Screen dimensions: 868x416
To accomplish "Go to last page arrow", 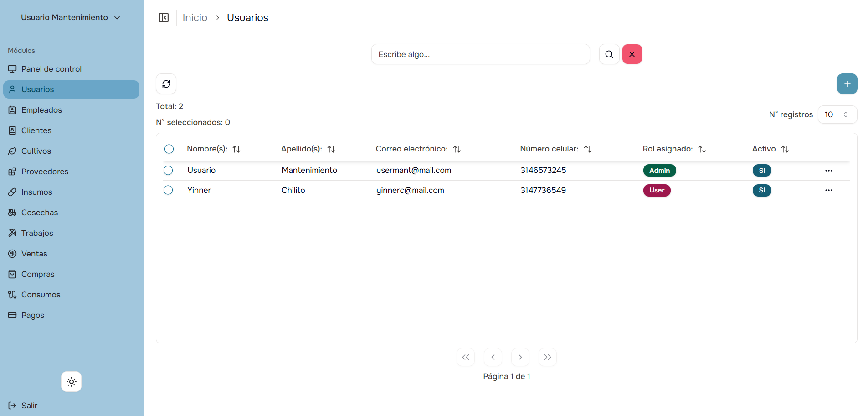I will coord(547,357).
